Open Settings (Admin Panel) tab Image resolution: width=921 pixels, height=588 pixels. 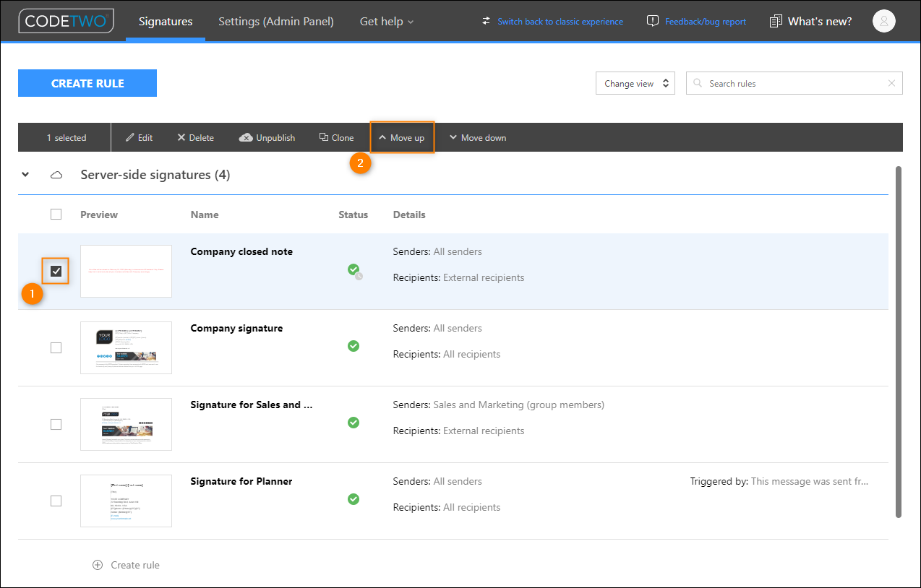(276, 22)
